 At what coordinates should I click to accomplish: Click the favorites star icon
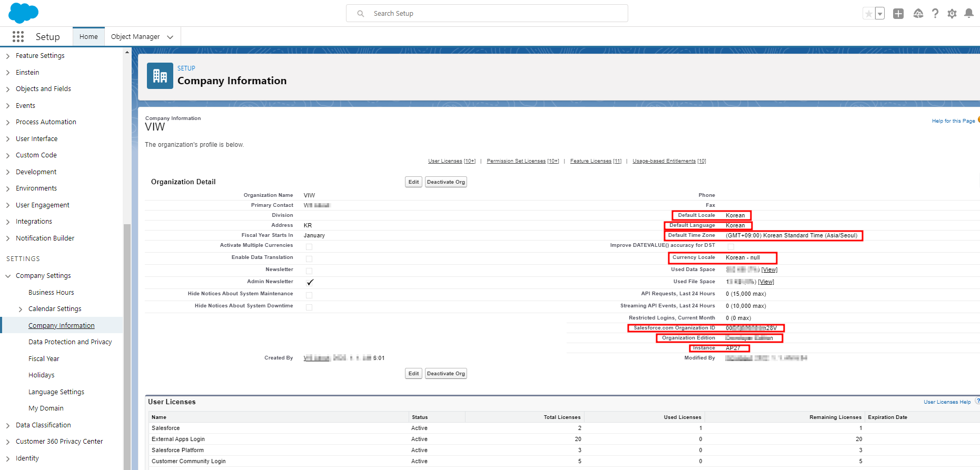tap(869, 14)
